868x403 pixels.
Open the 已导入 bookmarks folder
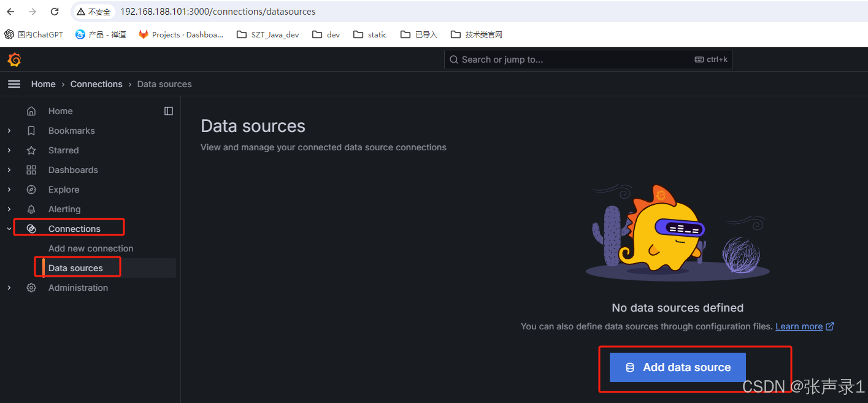pyautogui.click(x=419, y=35)
